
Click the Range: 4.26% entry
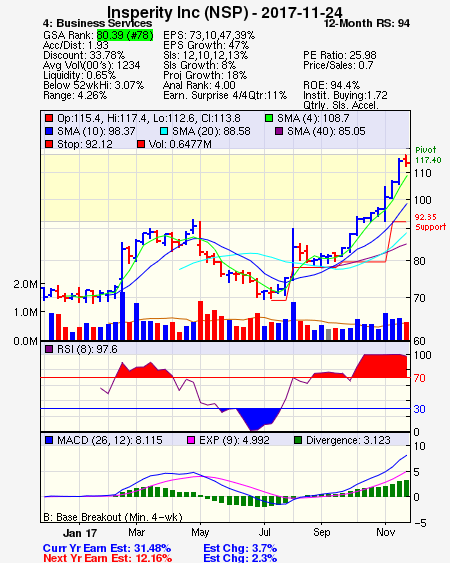tap(75, 96)
